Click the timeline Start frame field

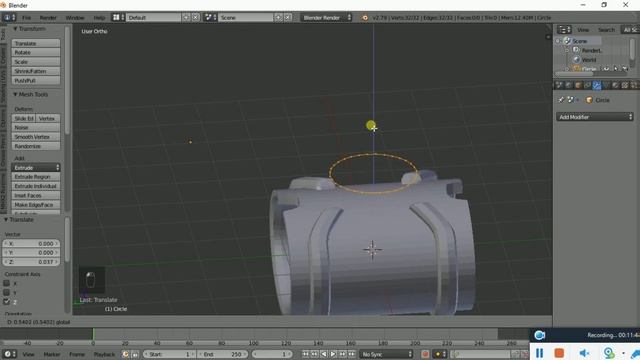(x=169, y=354)
